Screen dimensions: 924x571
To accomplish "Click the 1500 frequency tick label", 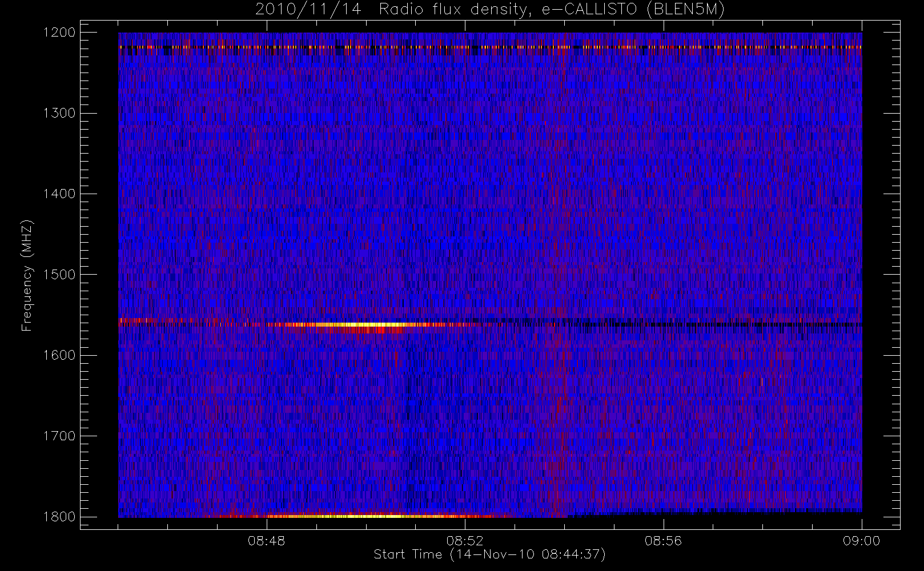I will pos(59,275).
